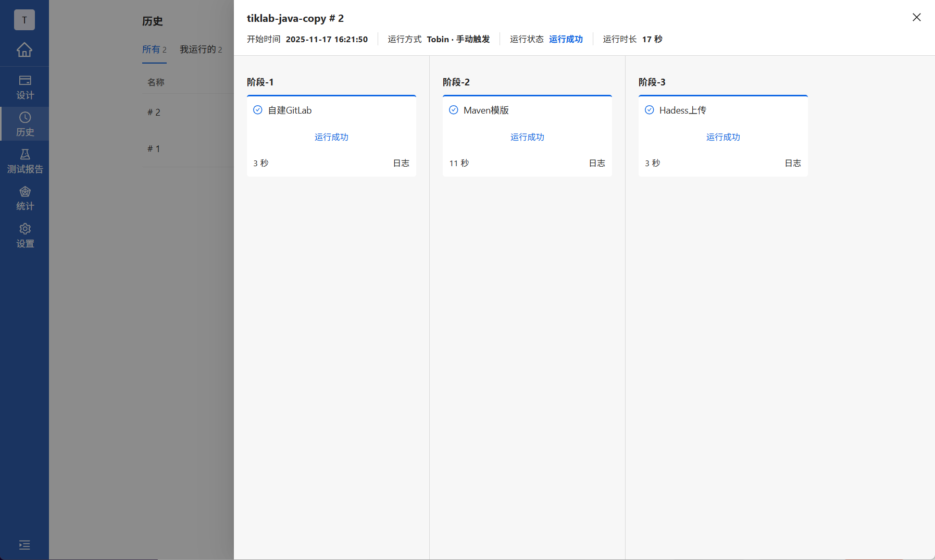Switch to the 我运行的 tab
935x560 pixels.
coord(201,49)
